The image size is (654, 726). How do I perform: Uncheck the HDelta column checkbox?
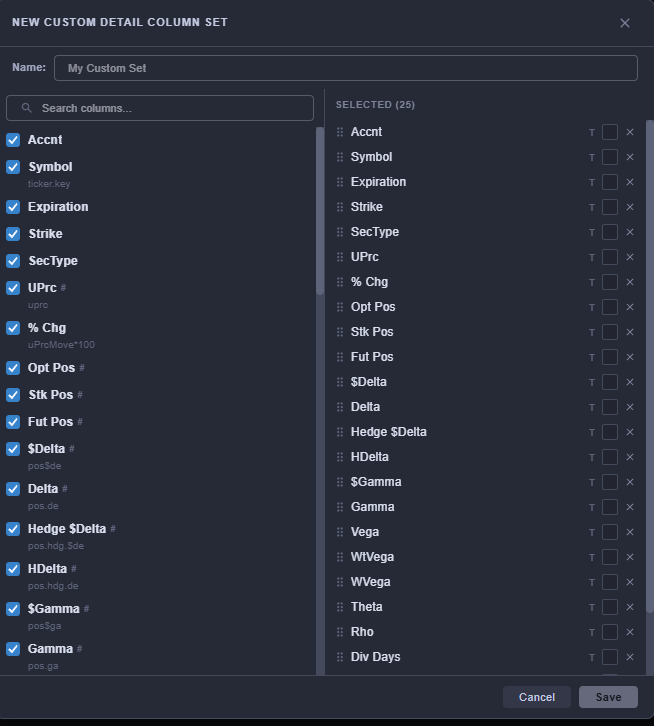click(13, 569)
